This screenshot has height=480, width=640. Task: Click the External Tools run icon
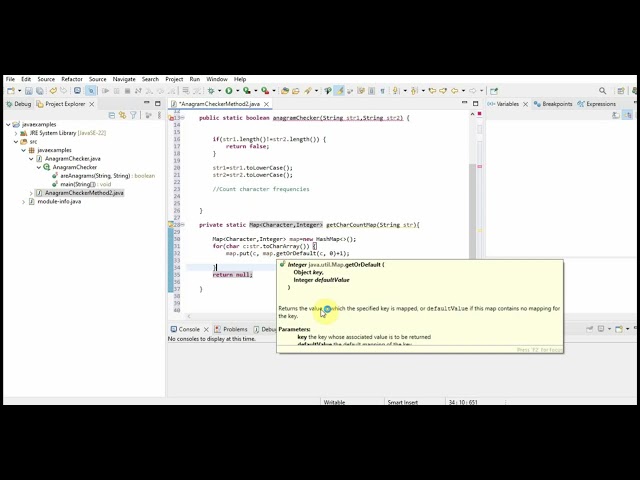265,91
